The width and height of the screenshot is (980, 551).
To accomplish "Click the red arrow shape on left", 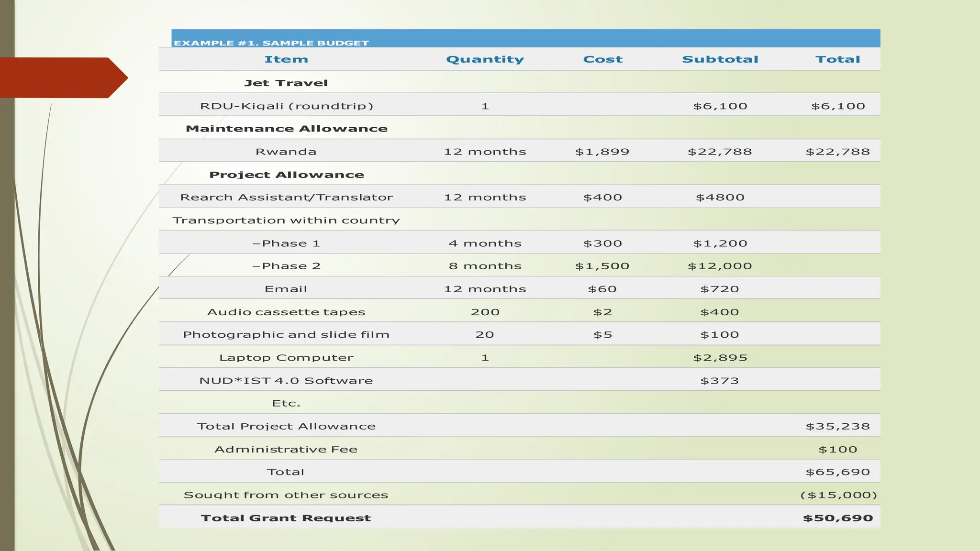I will click(x=62, y=77).
